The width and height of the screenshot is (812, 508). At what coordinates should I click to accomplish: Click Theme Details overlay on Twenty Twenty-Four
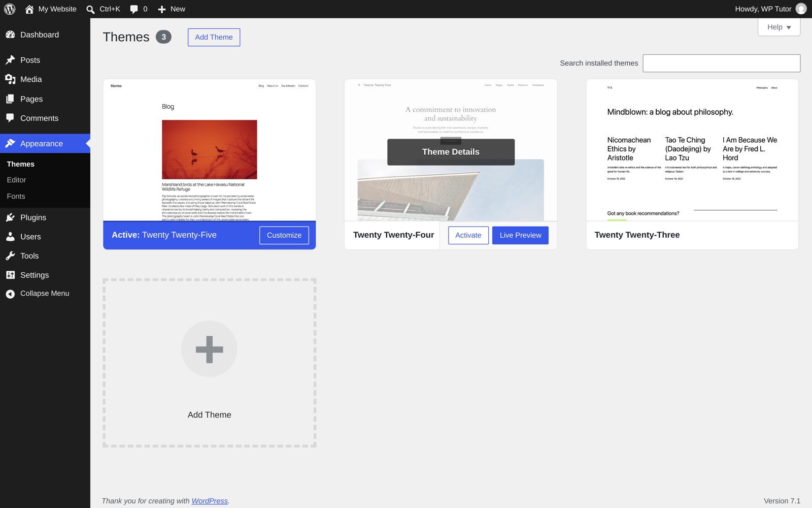tap(451, 152)
